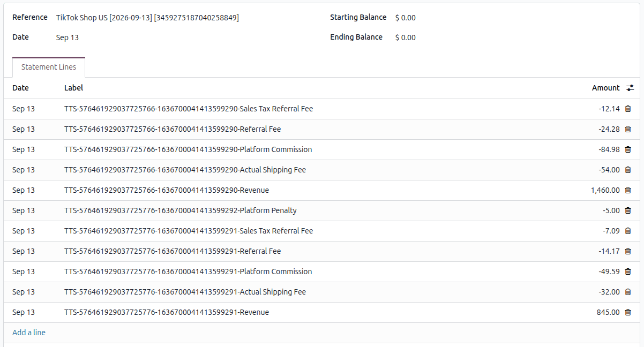
Task: Click amount -49.59 cell
Action: point(609,271)
